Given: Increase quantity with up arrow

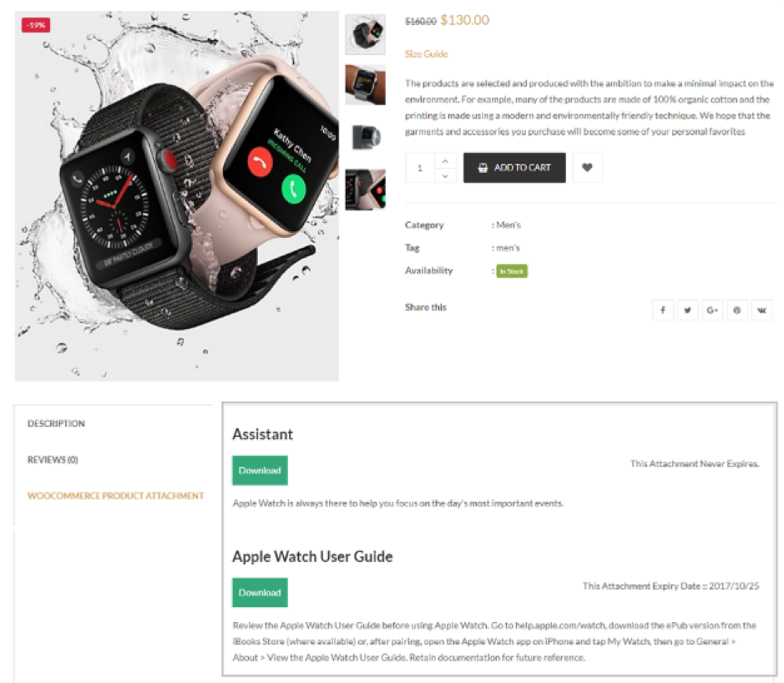Looking at the screenshot, I should [x=445, y=161].
